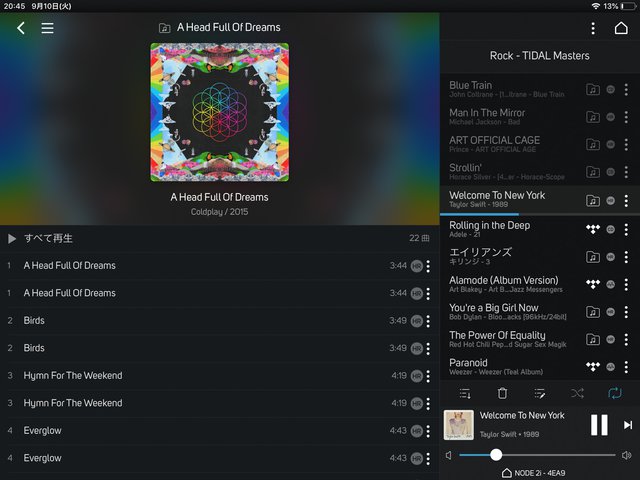Open more options for the track Paranoid
640x480 pixels.
(626, 367)
